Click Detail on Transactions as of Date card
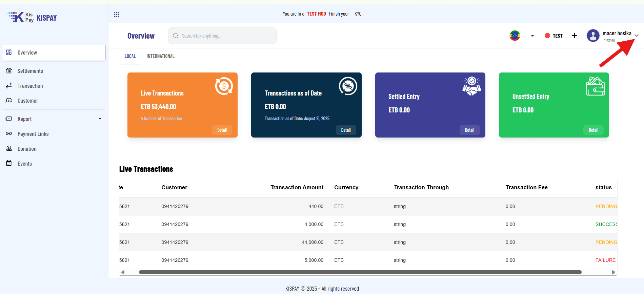 [x=346, y=130]
